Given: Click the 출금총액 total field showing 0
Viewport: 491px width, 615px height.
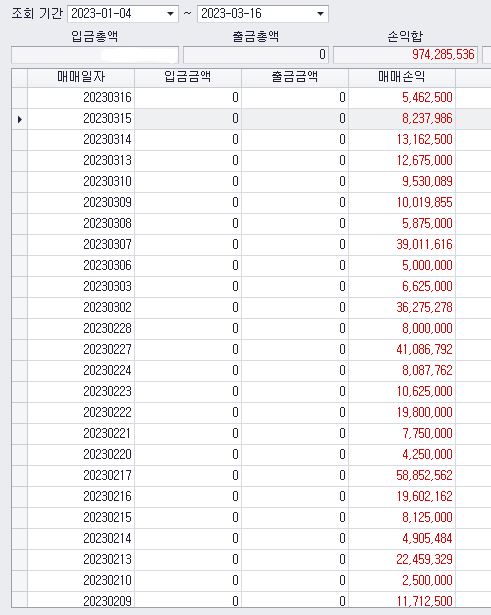Looking at the screenshot, I should (256, 55).
